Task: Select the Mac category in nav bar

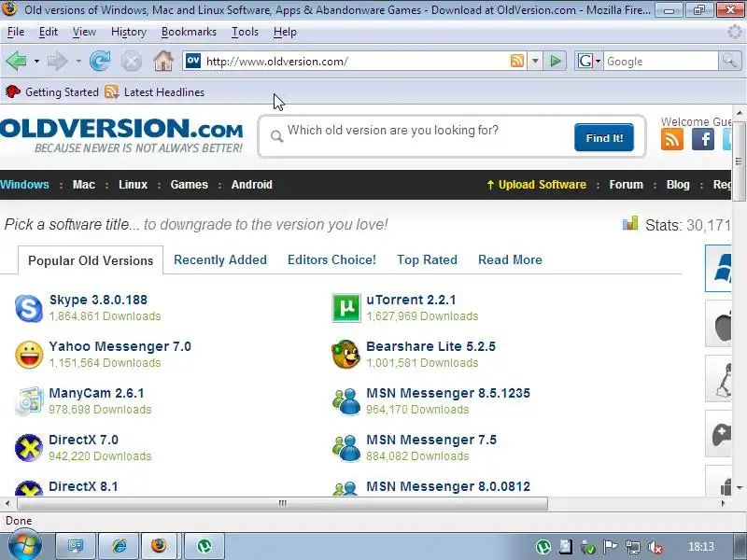Action: (84, 185)
